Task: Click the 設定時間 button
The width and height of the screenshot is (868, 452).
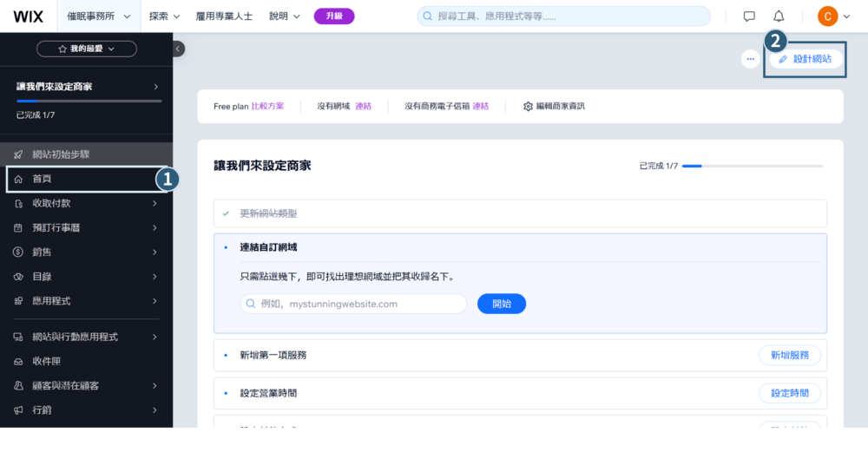Action: click(790, 393)
